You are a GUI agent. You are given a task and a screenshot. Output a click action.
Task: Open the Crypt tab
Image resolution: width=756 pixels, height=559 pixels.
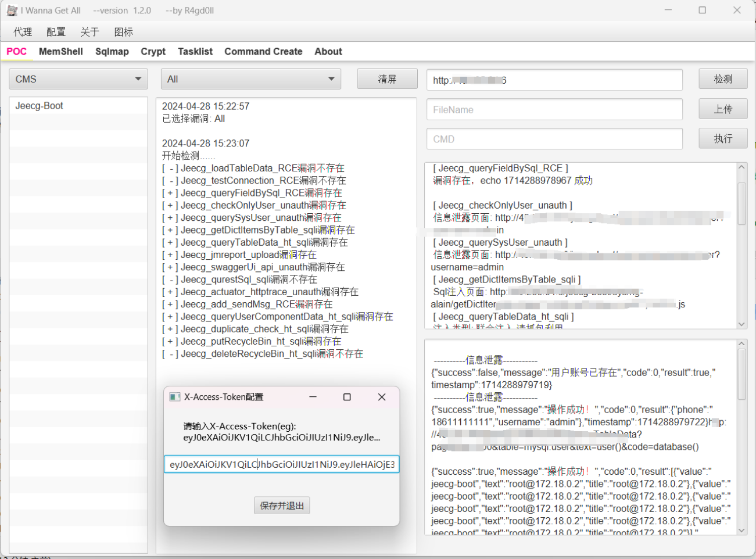pos(153,51)
